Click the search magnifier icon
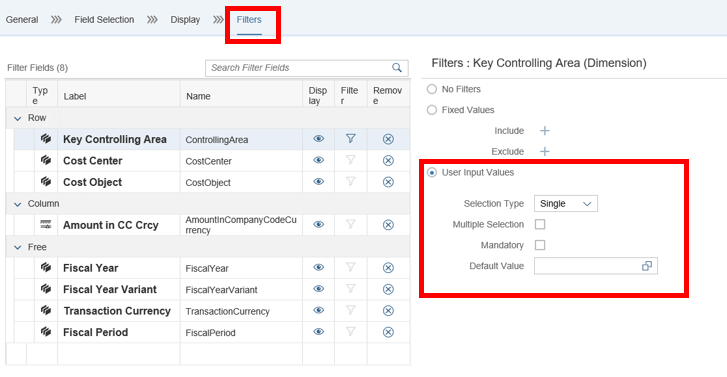This screenshot has width=727, height=377. tap(397, 68)
